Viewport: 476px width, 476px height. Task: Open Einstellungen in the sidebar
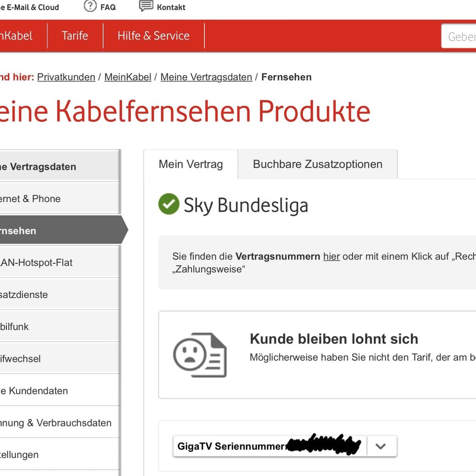coord(60,455)
